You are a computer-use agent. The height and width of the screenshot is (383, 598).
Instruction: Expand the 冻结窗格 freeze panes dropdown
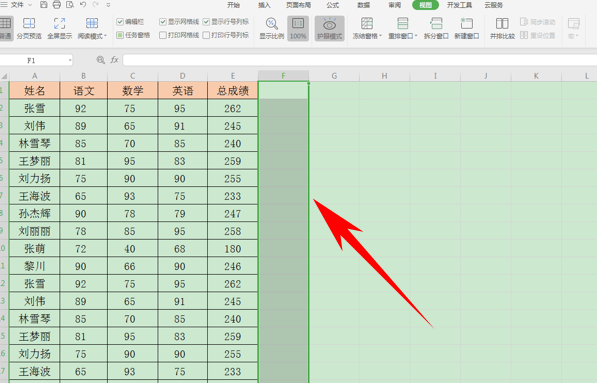(367, 28)
